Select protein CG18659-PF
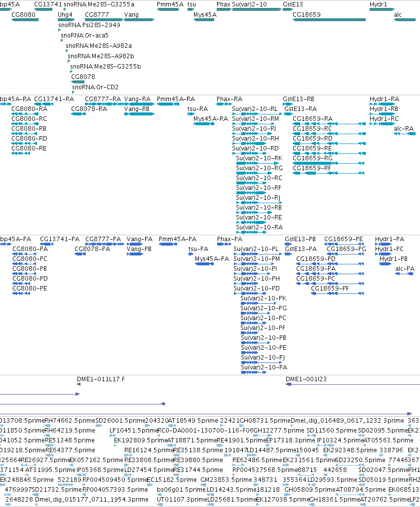The width and height of the screenshot is (420, 507). click(337, 293)
